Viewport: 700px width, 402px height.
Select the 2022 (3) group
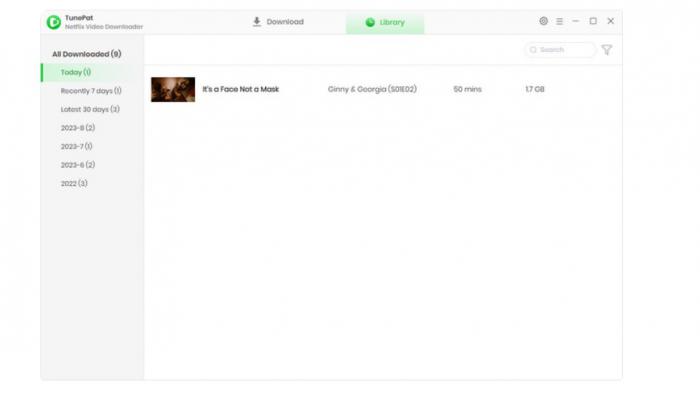[x=74, y=184]
